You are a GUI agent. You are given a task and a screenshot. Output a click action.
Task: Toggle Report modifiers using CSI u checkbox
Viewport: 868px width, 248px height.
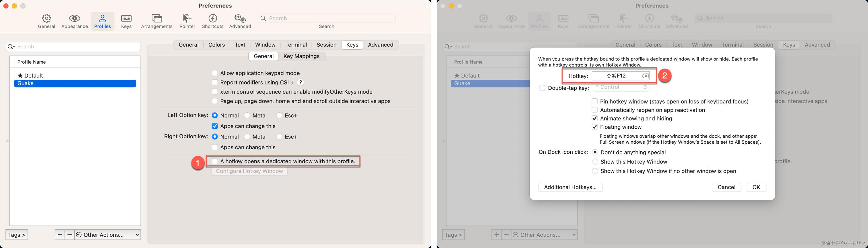(x=215, y=83)
